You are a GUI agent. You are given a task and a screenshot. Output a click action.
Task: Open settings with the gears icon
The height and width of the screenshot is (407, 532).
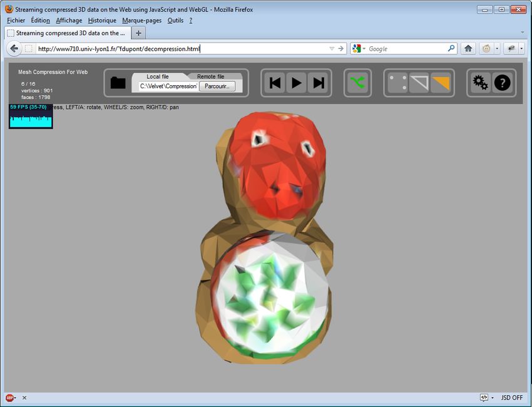tap(480, 83)
